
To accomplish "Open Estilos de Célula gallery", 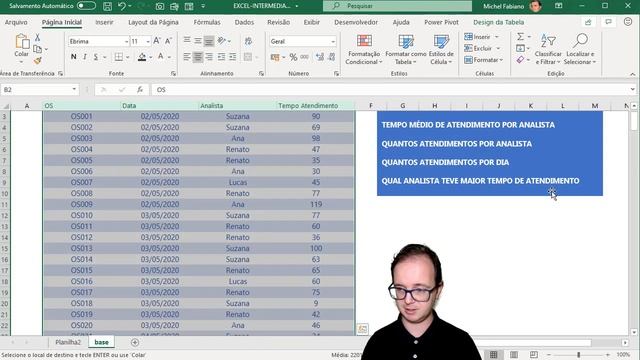I will pos(441,49).
